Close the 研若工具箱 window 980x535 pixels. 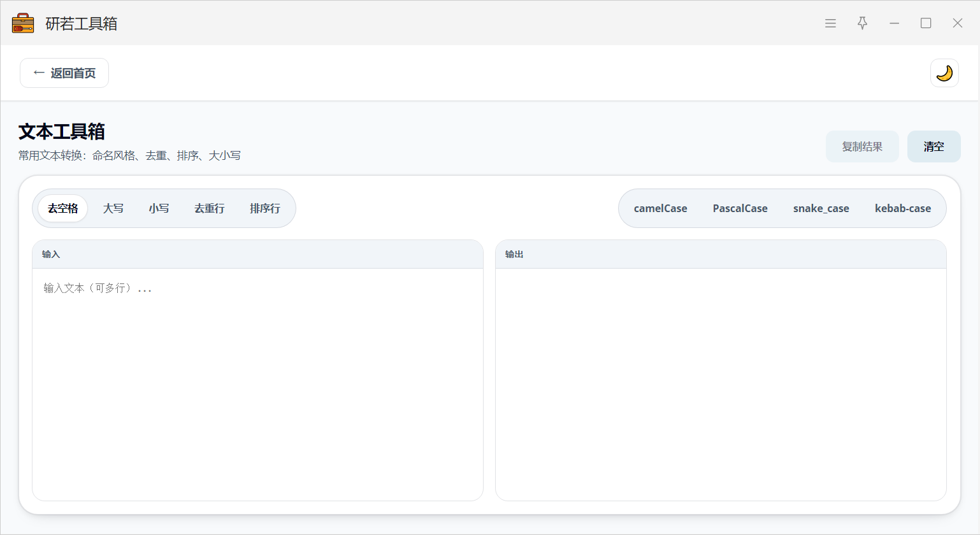tap(957, 24)
